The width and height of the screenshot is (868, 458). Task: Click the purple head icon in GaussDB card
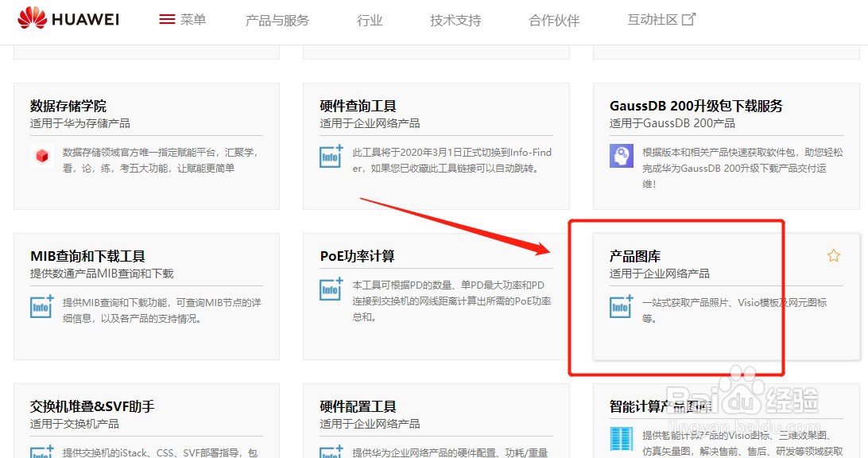(622, 156)
